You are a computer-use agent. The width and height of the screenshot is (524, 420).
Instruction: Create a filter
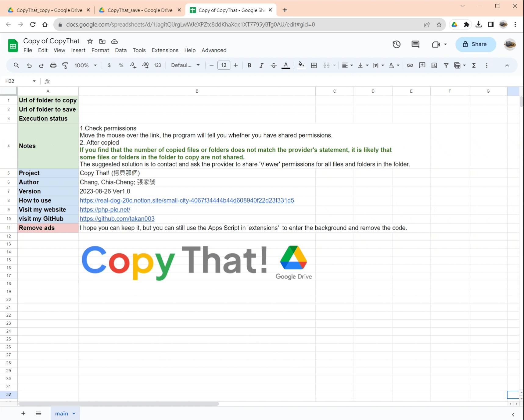coord(446,65)
